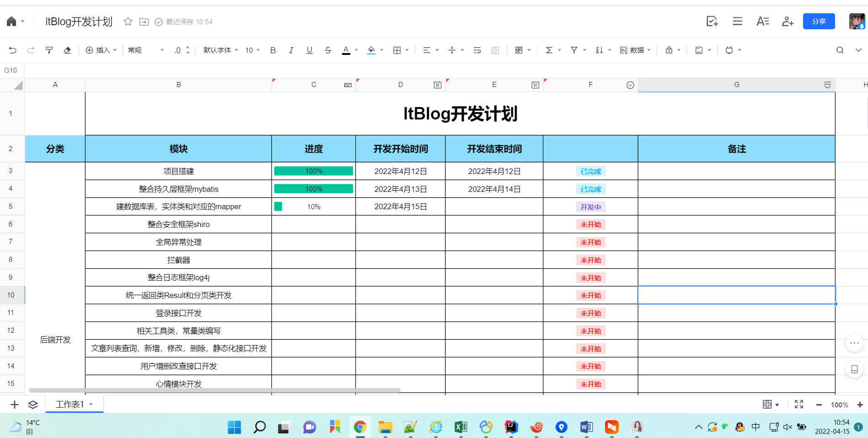Click the blue 分享 share button
This screenshot has width=868, height=438.
point(819,22)
